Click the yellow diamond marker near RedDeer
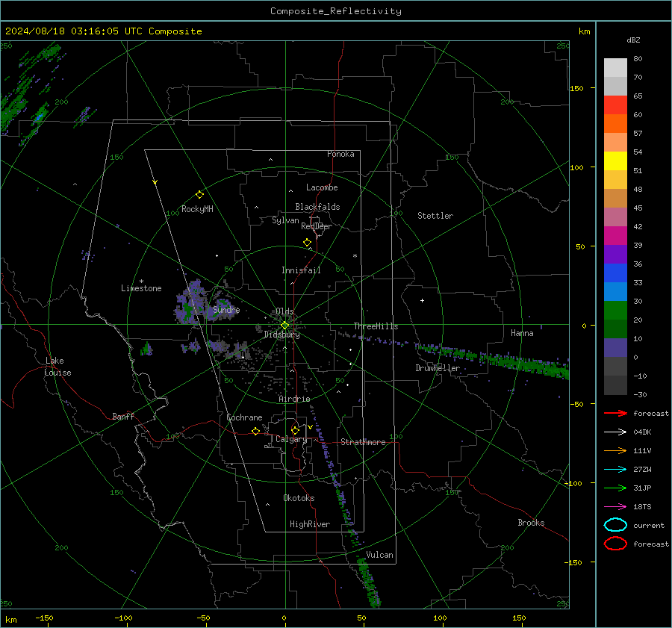Viewport: 672px width, 628px height. pos(307,243)
